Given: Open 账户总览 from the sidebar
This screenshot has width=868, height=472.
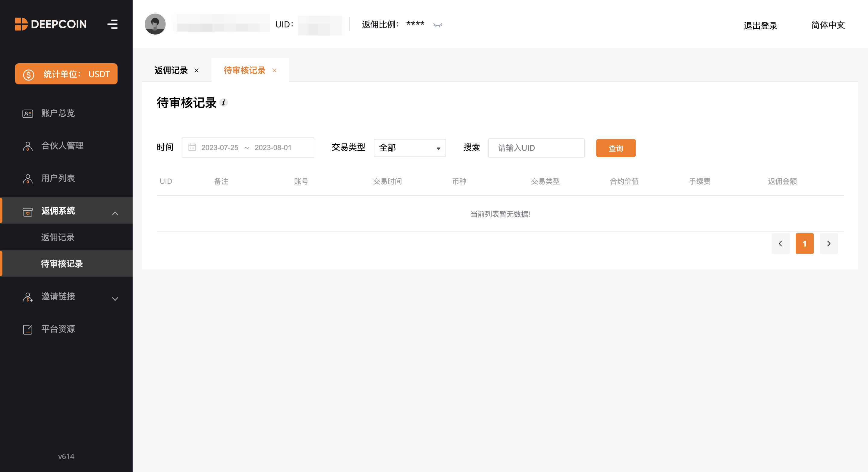Looking at the screenshot, I should pyautogui.click(x=58, y=113).
